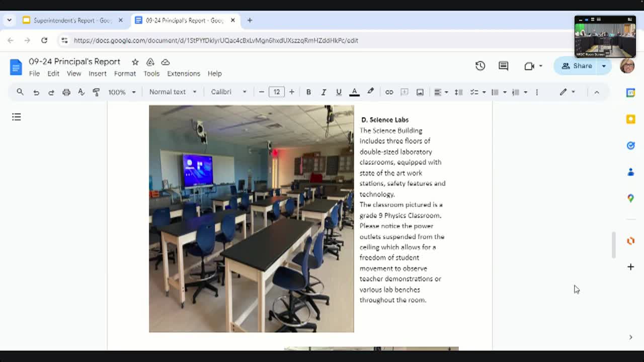Open the text color picker
Screen dimensions: 644x362
pos(354,92)
